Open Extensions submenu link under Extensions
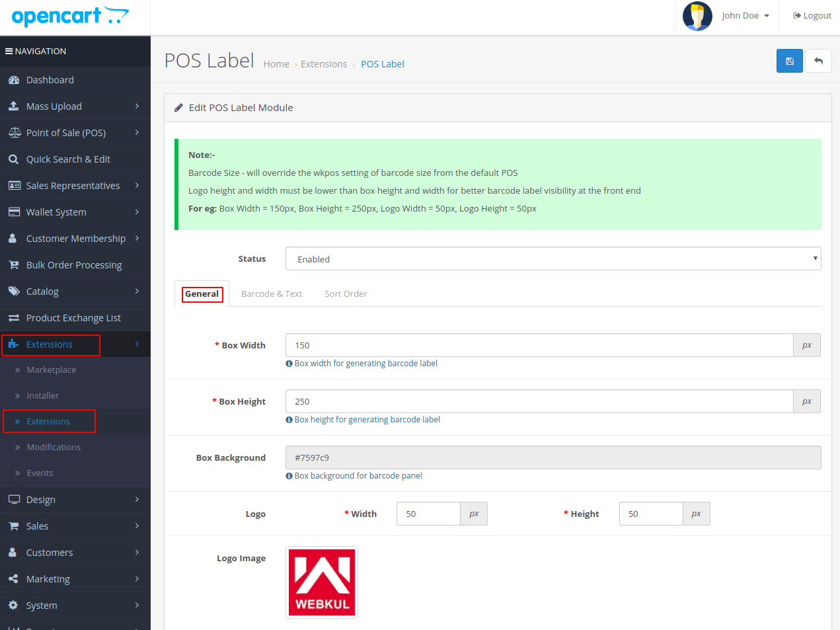 coord(48,422)
